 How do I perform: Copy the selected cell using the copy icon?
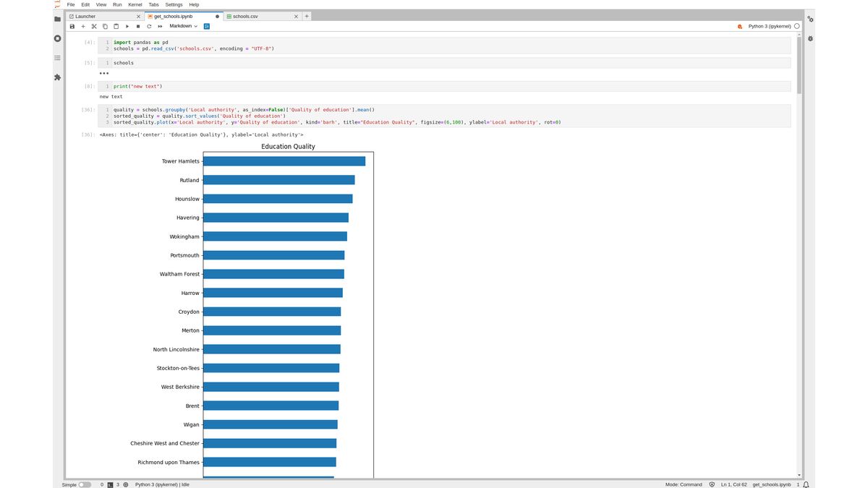[104, 26]
